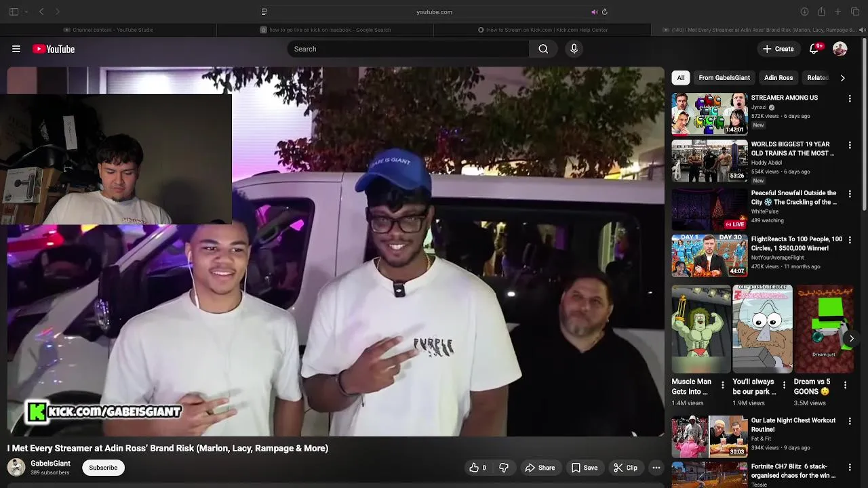Image resolution: width=868 pixels, height=488 pixels.
Task: Reload the page in Safari
Action: [x=605, y=12]
